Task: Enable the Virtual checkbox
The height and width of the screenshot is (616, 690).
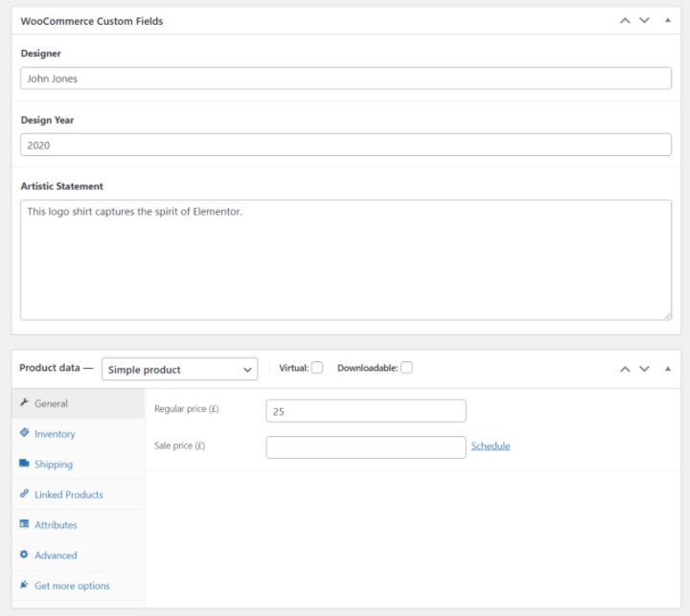Action: click(x=317, y=368)
